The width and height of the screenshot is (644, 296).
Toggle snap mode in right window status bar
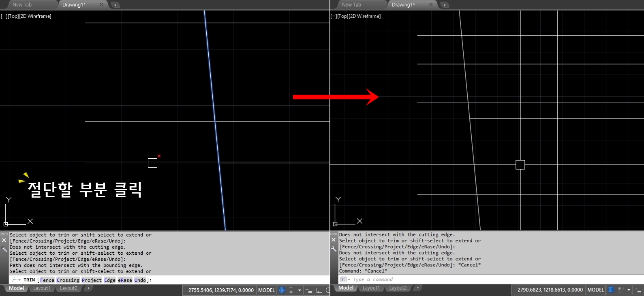point(620,290)
